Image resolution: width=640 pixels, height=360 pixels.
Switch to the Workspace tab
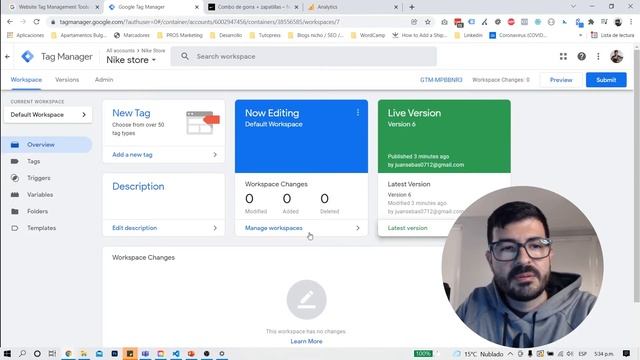coord(26,80)
